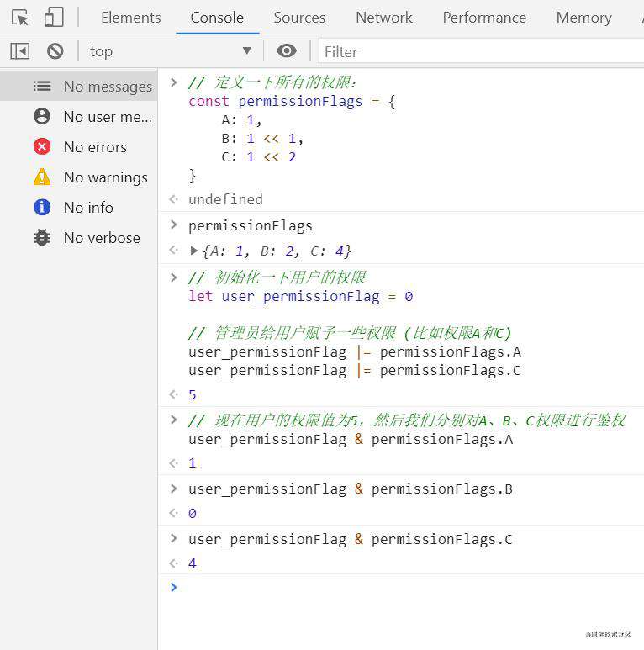The width and height of the screenshot is (644, 650).
Task: Go to the Network tab
Action: point(384,18)
